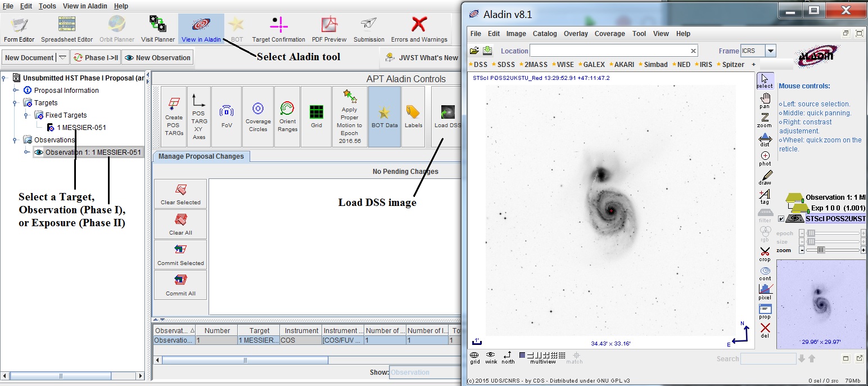Collapse the Targets tree node

pos(16,102)
